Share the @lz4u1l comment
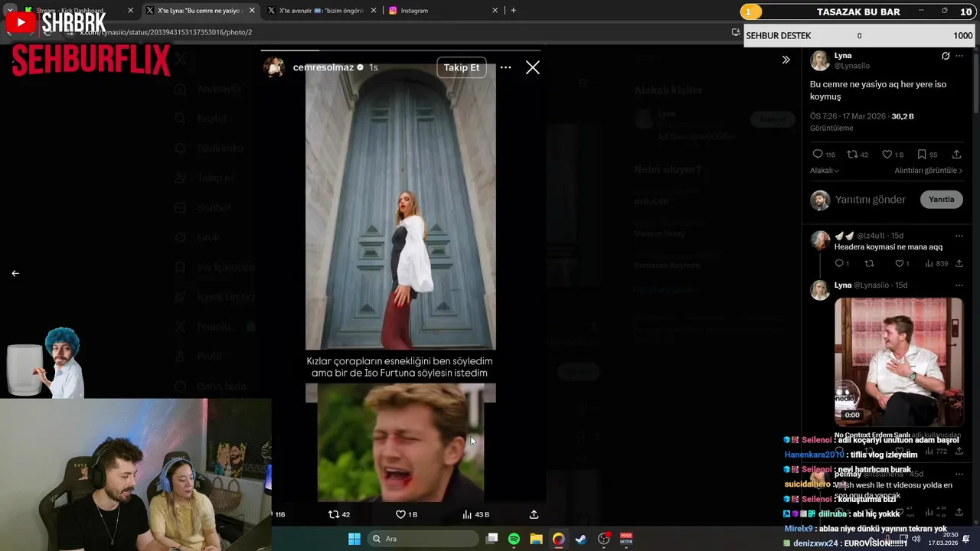The image size is (980, 551). click(959, 263)
